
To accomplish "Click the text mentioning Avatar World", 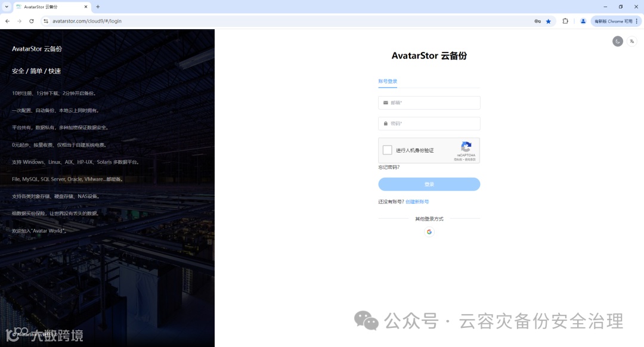I will (x=39, y=231).
